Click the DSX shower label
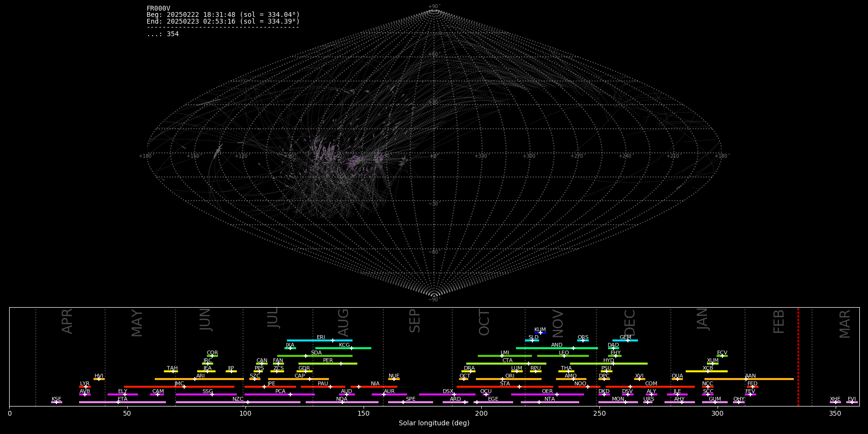The height and width of the screenshot is (434, 868). 448,392
